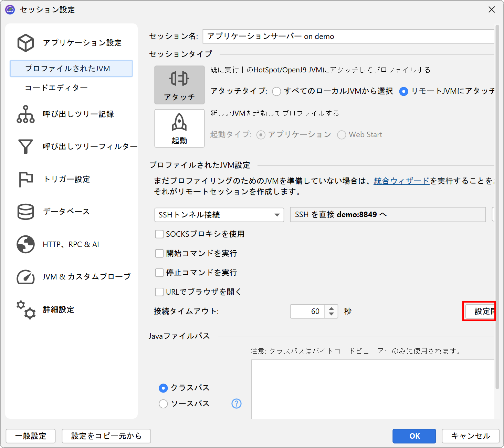The image size is (504, 448).
Task: Open JVM & custom probes gauge icon
Action: click(x=25, y=277)
